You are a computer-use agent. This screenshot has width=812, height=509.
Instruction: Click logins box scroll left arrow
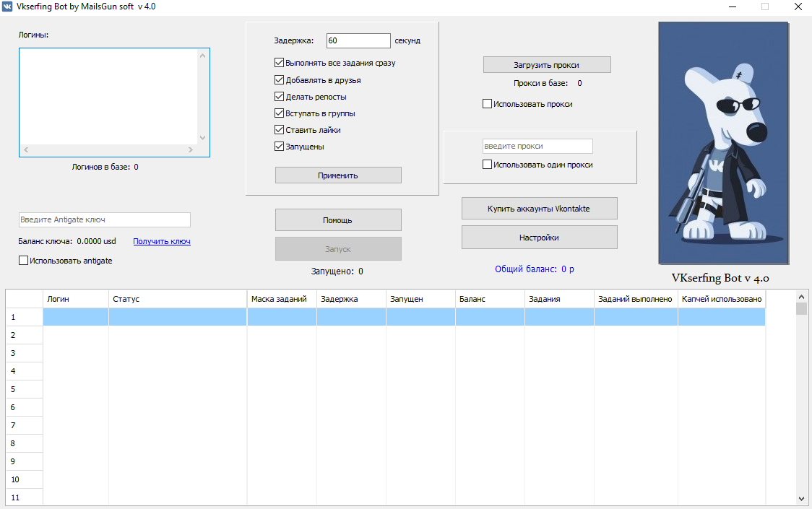pos(26,149)
